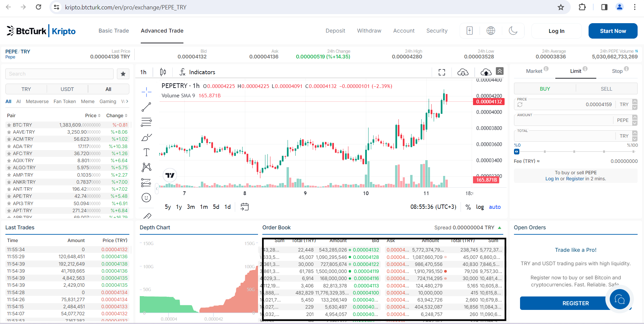Favorite the ADA/TRY pair star

click(x=9, y=146)
